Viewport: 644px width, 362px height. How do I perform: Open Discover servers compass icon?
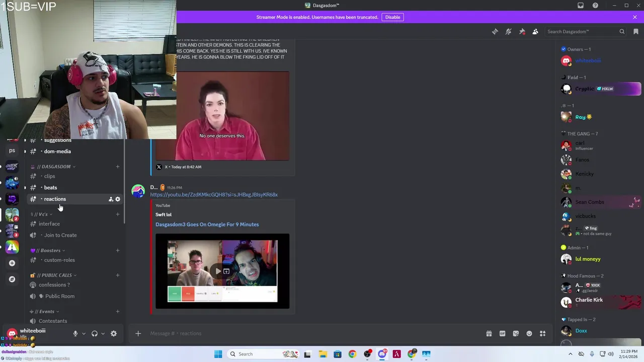tap(12, 279)
